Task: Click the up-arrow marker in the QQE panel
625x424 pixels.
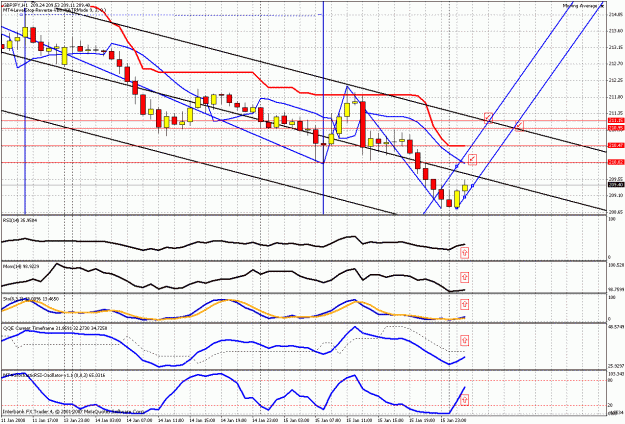Action: [x=464, y=340]
